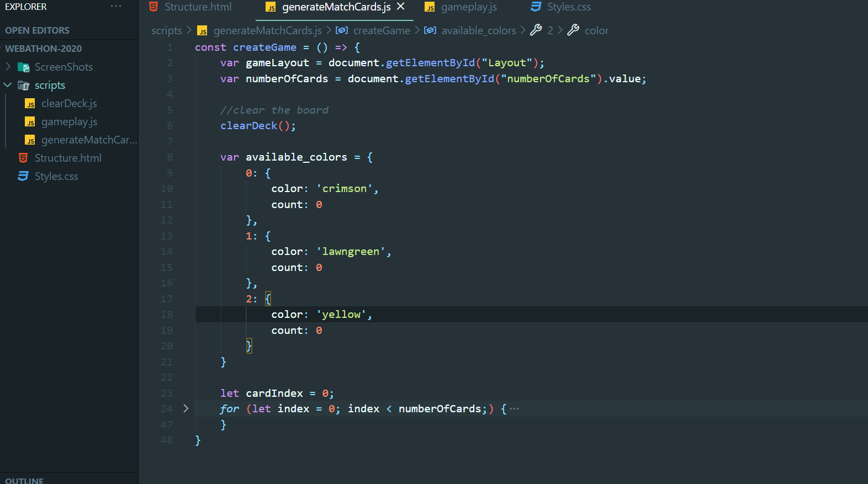
Task: Select scripts breadcrumb segment
Action: 167,30
